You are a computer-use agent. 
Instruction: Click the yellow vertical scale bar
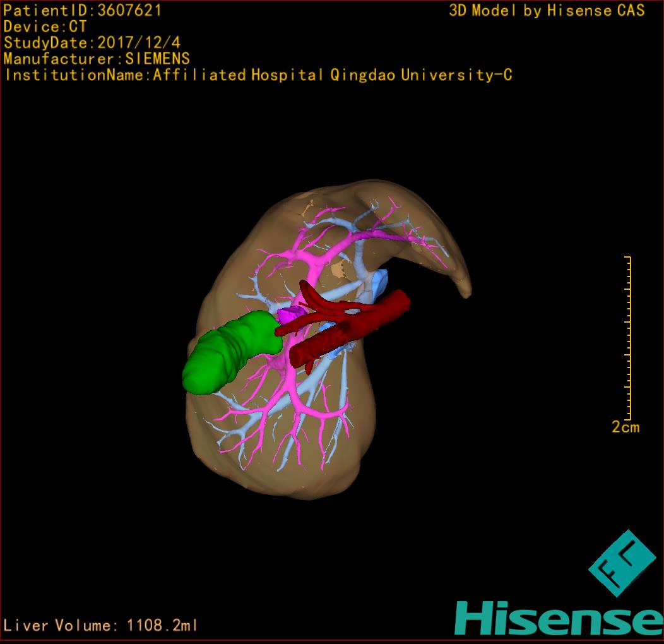click(x=629, y=338)
